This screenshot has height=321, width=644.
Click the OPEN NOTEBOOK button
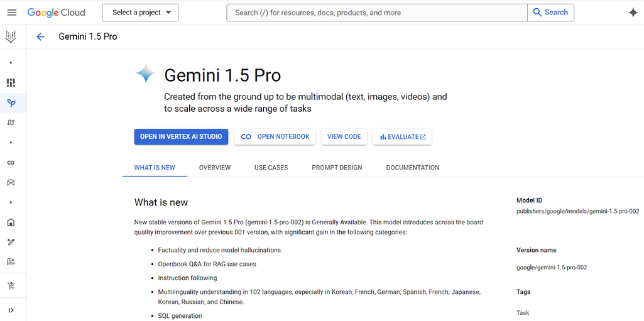(x=275, y=137)
